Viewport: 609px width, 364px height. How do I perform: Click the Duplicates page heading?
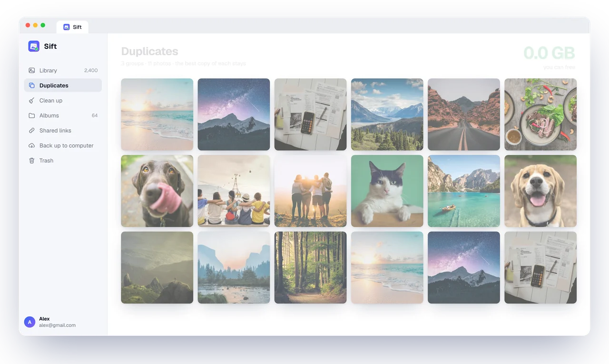coord(149,51)
